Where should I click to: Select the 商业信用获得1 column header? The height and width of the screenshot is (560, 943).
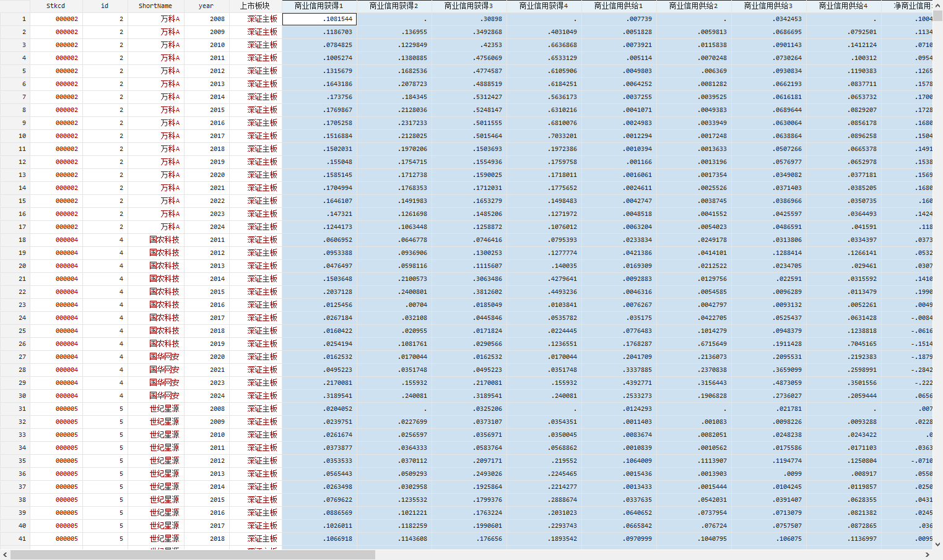[x=319, y=6]
